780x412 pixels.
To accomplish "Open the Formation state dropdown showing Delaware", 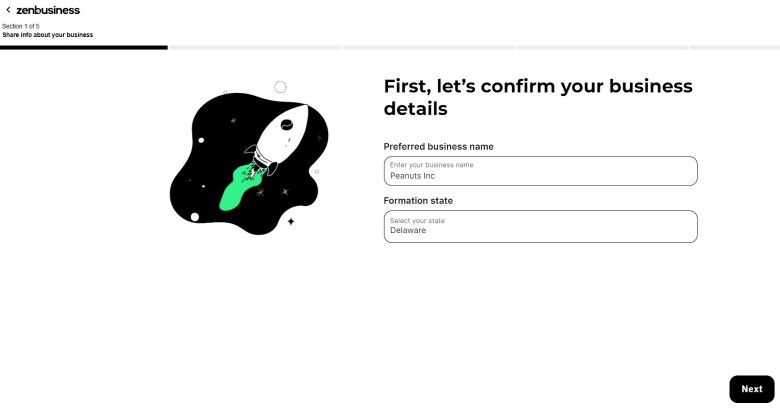I will tap(541, 226).
